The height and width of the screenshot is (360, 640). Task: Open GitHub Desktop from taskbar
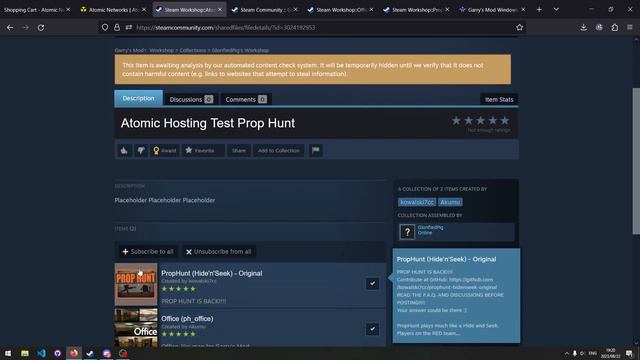pos(57,353)
